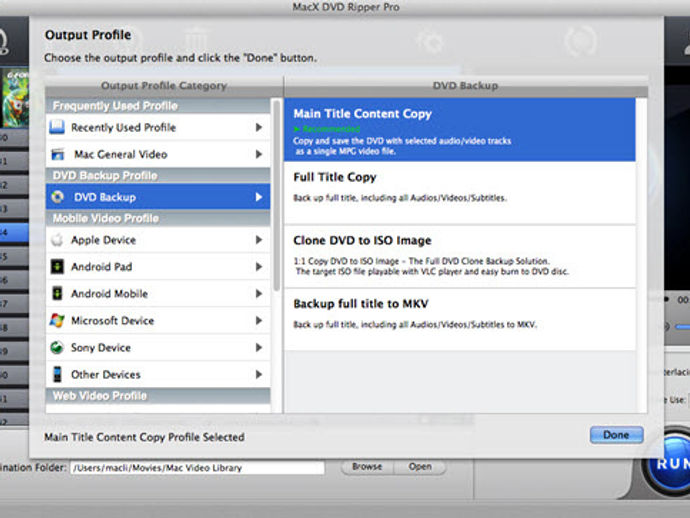This screenshot has width=690, height=518.
Task: Click the Sony Device icon
Action: (x=57, y=347)
